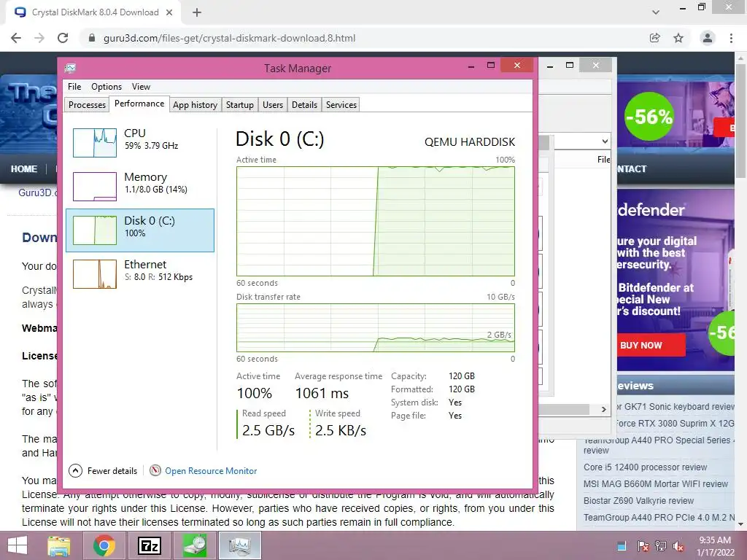Image resolution: width=747 pixels, height=560 pixels.
Task: Select the CPU performance graph thumbnail
Action: (x=95, y=142)
